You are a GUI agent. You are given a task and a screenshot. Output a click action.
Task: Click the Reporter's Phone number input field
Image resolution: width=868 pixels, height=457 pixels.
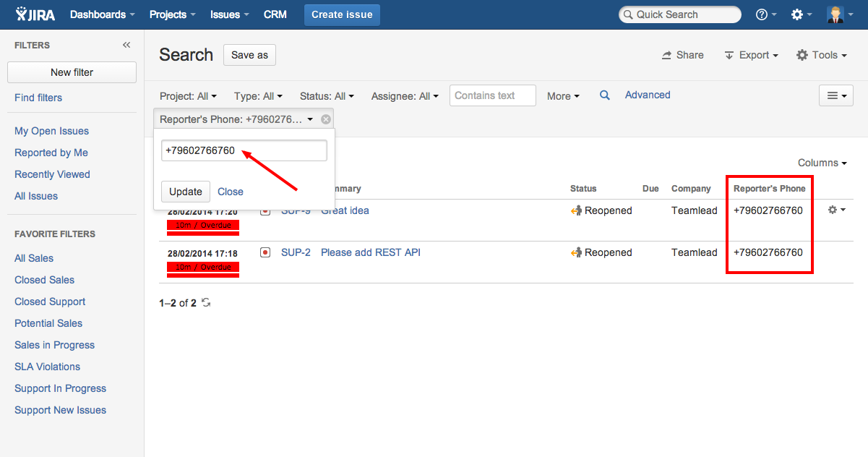tap(244, 150)
